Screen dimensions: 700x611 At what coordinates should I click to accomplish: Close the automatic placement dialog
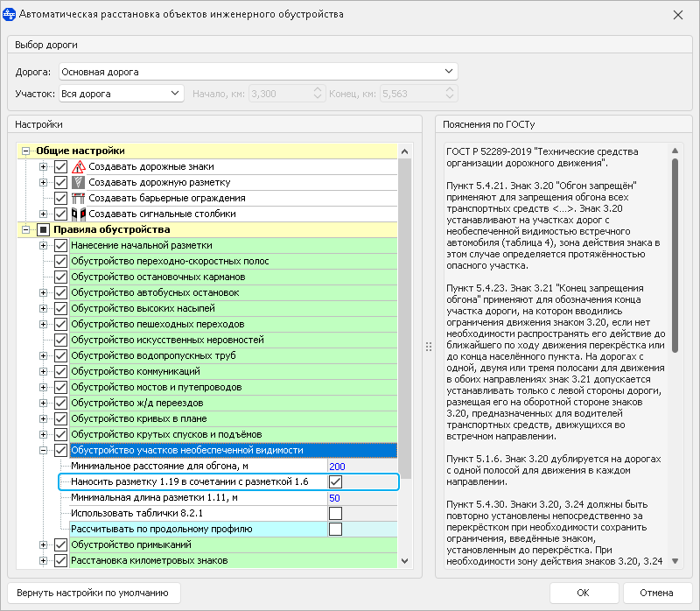coord(677,15)
